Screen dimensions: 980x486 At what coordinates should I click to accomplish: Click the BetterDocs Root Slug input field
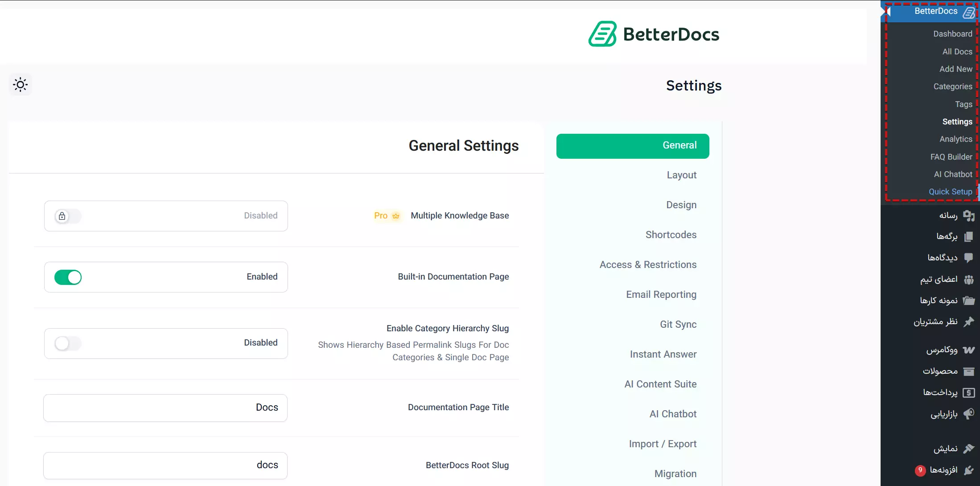(165, 466)
